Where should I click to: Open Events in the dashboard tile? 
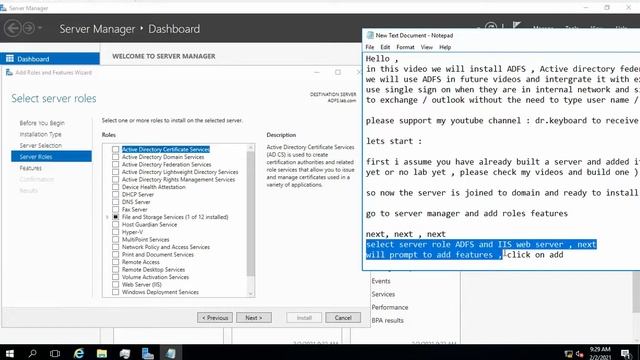click(x=381, y=281)
